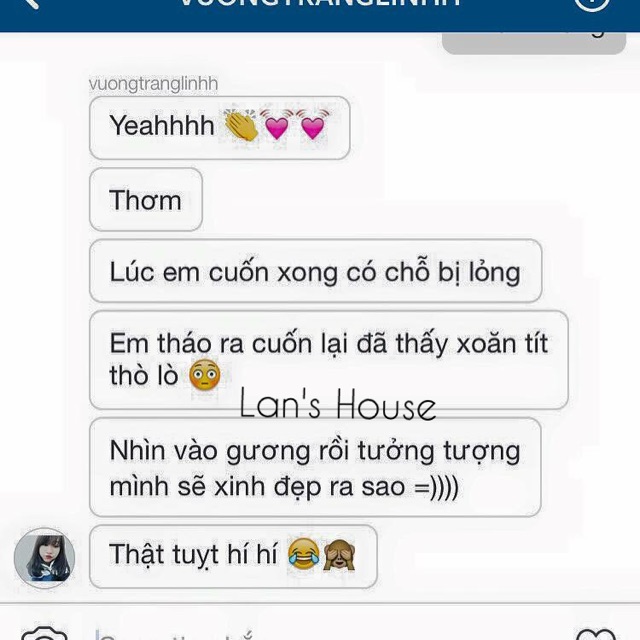Click the crying-laughing emoji

pos(304,554)
